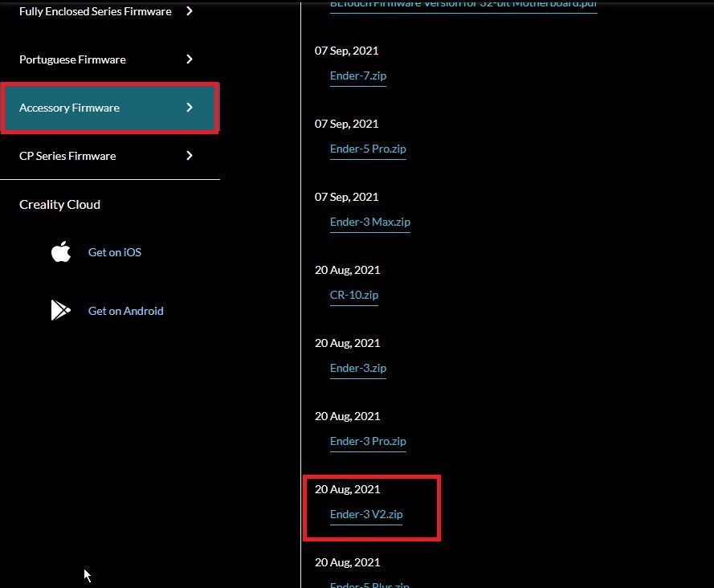Download the Ender-5 Pro.zip firmware
714x588 pixels.
pyautogui.click(x=368, y=149)
